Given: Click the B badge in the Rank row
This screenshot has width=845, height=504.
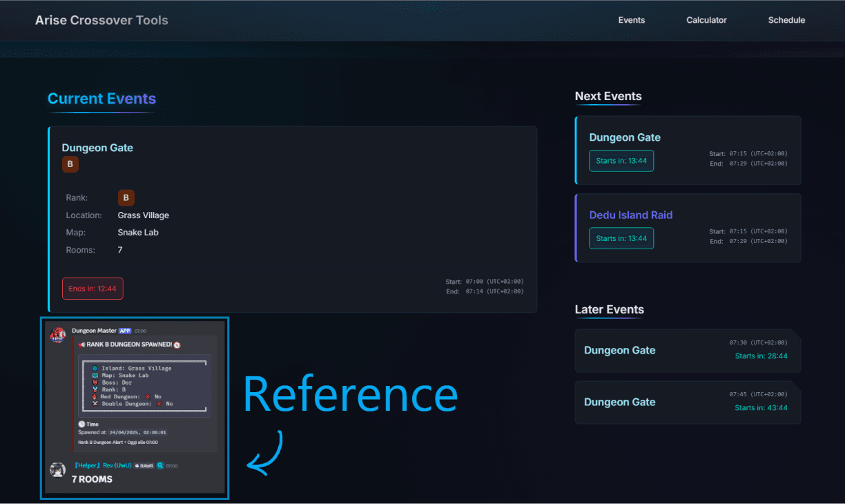Looking at the screenshot, I should (126, 197).
